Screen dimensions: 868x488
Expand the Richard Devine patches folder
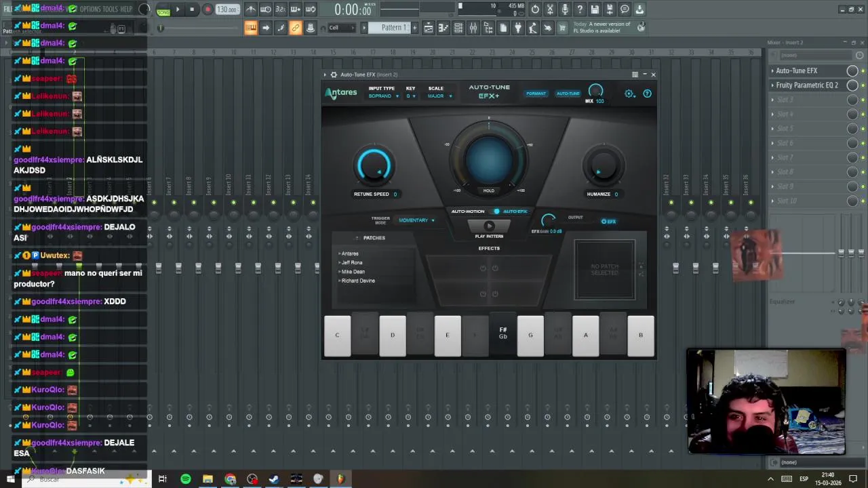tap(357, 281)
